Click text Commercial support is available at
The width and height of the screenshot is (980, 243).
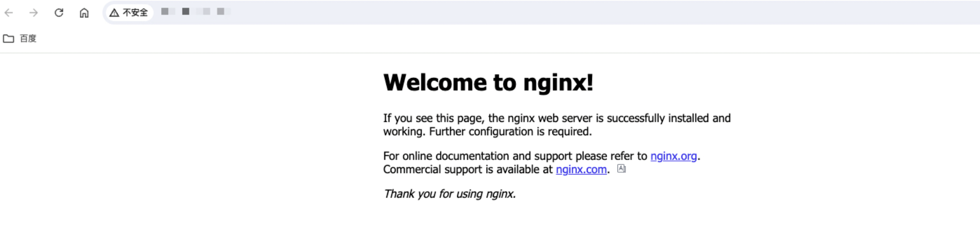click(468, 169)
